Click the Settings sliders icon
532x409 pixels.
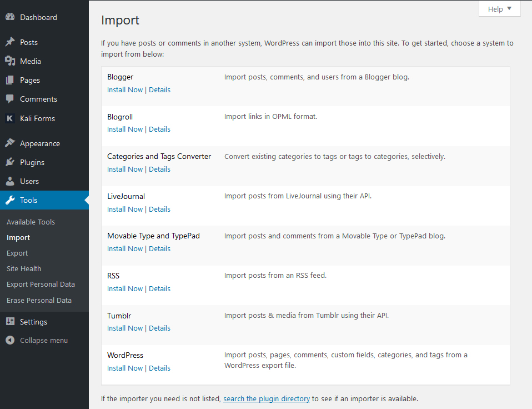(10, 321)
